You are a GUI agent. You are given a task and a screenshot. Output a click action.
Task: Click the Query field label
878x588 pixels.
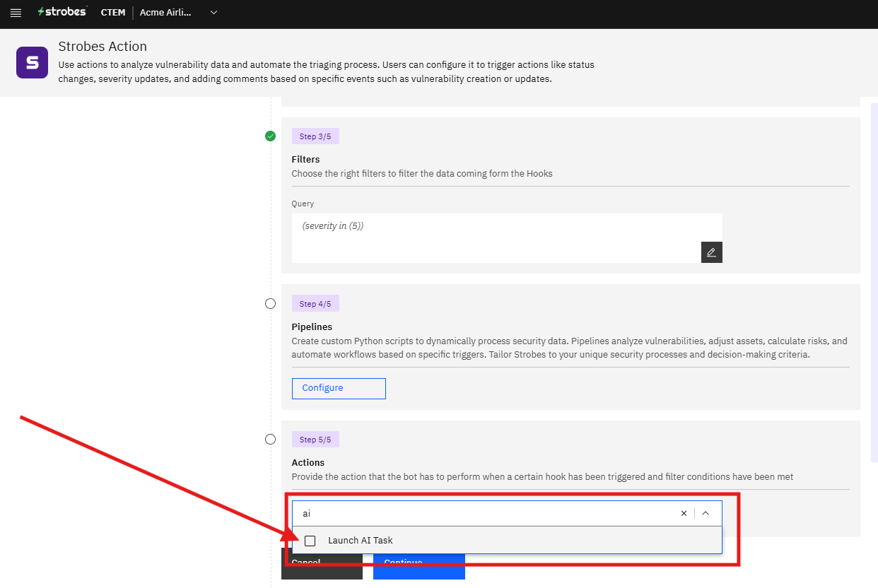(303, 204)
